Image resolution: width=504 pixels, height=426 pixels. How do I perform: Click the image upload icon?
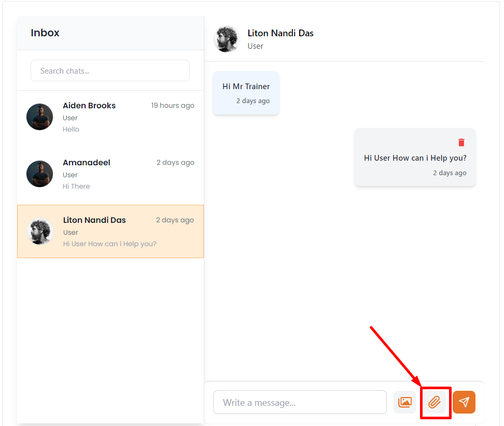click(x=404, y=402)
